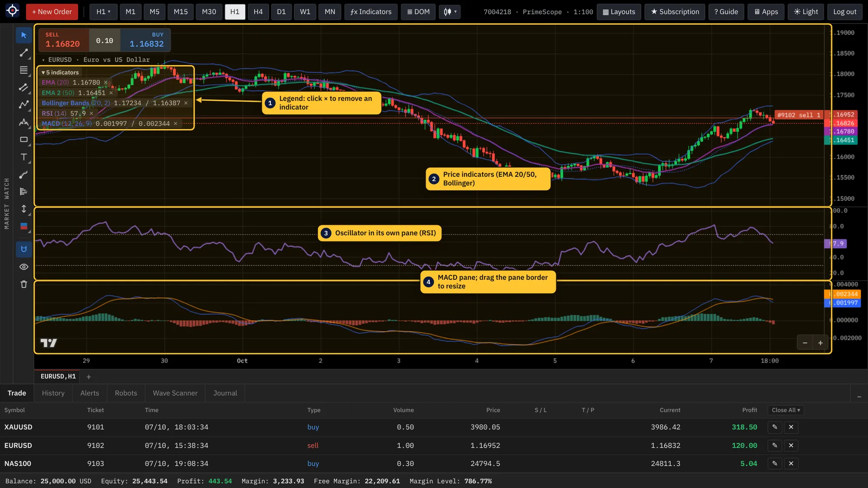Open the fx Indicators button

[x=371, y=12]
